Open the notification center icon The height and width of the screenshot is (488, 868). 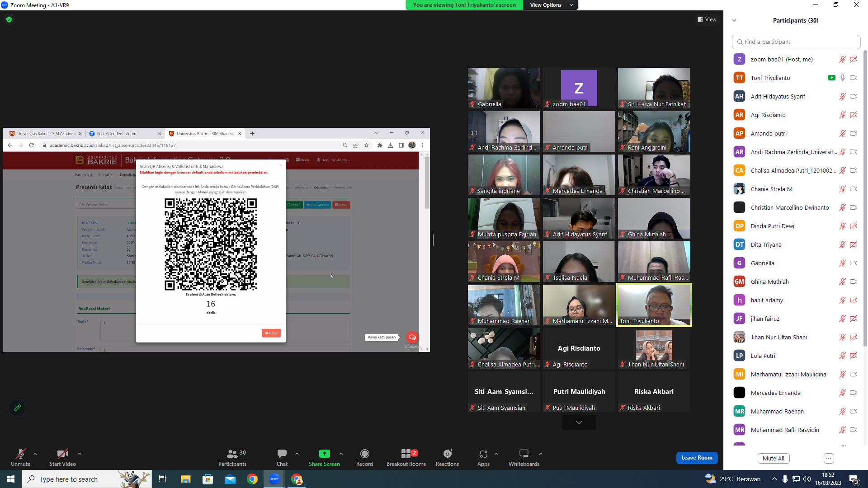click(854, 479)
